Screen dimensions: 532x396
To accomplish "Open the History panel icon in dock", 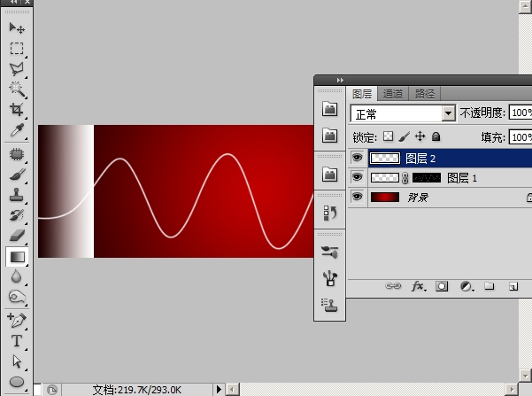I will point(329,213).
